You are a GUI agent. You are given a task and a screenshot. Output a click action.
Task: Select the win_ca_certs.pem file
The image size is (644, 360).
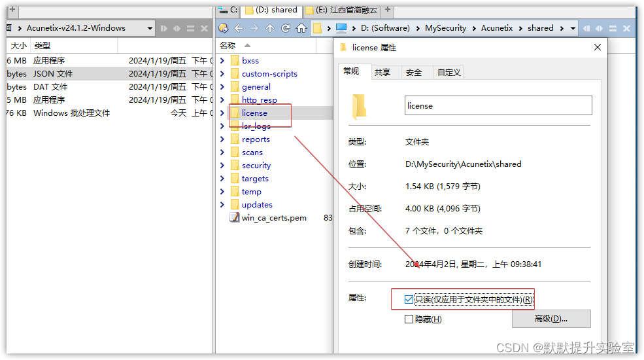click(x=274, y=218)
